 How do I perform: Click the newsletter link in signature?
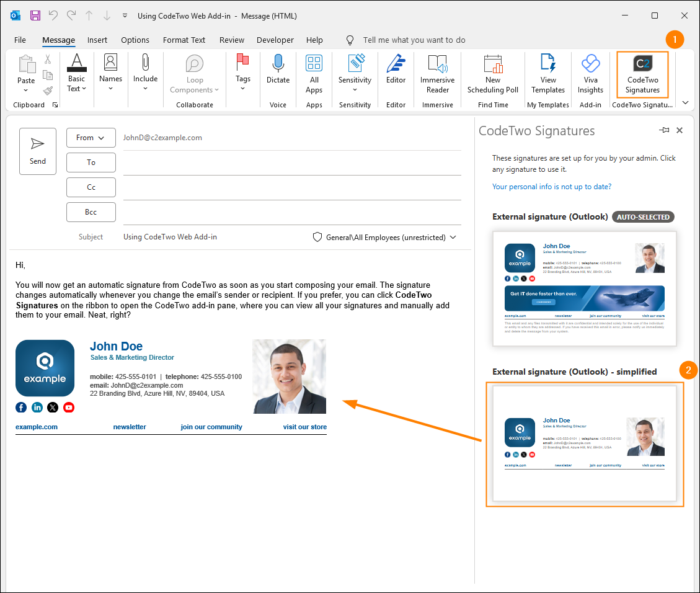point(130,427)
